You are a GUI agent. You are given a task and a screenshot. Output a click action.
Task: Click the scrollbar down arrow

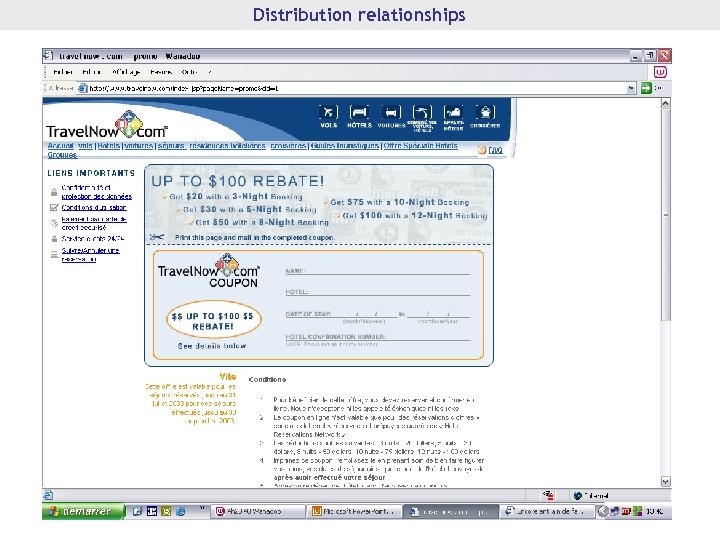(x=665, y=481)
